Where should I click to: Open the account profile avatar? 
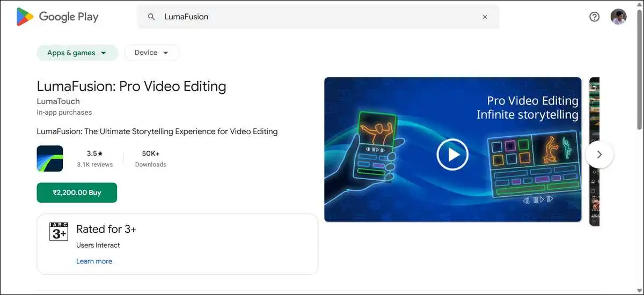pos(618,17)
